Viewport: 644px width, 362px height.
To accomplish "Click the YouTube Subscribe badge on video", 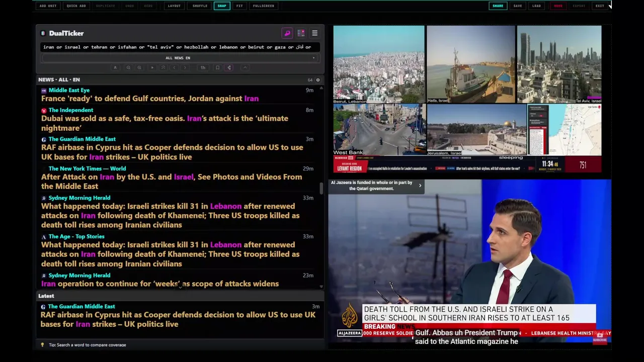I will point(600,337).
